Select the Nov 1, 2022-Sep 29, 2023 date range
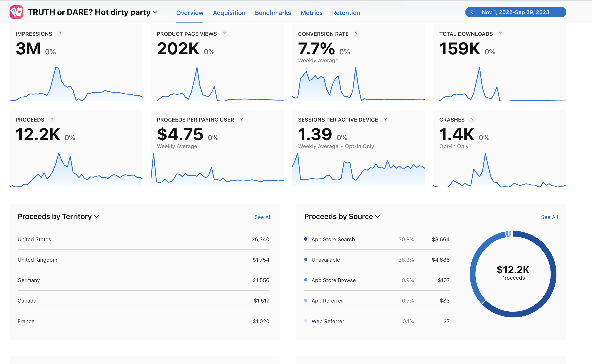The image size is (592, 364). click(516, 12)
